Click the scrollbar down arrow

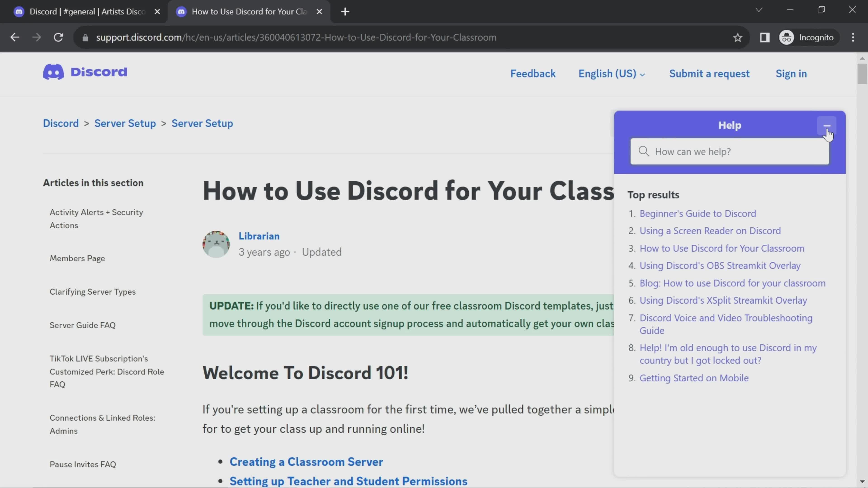point(862,482)
